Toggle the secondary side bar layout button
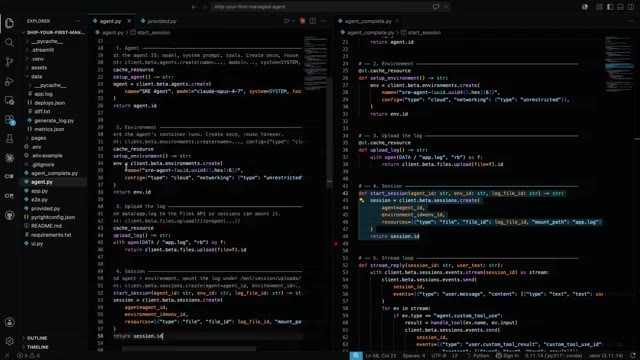The image size is (640, 360). coord(631,7)
